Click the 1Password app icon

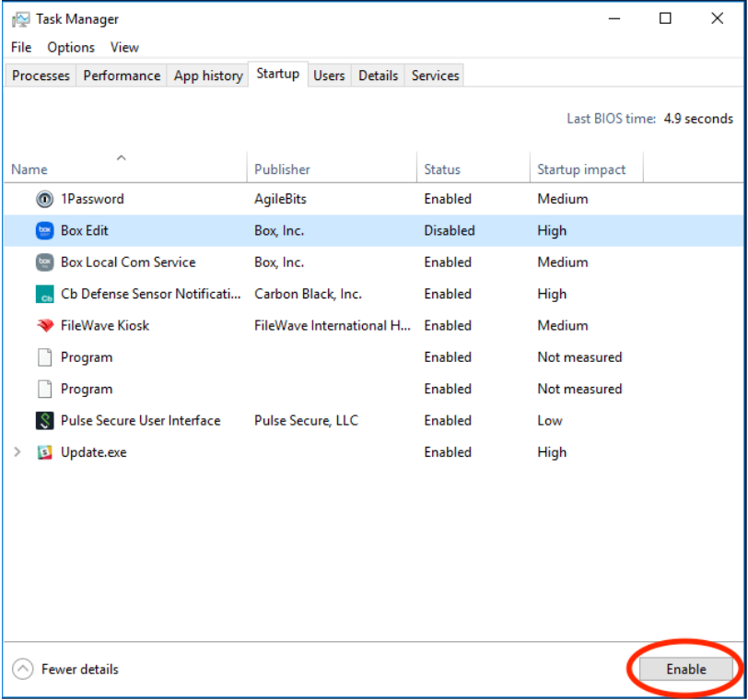point(45,199)
